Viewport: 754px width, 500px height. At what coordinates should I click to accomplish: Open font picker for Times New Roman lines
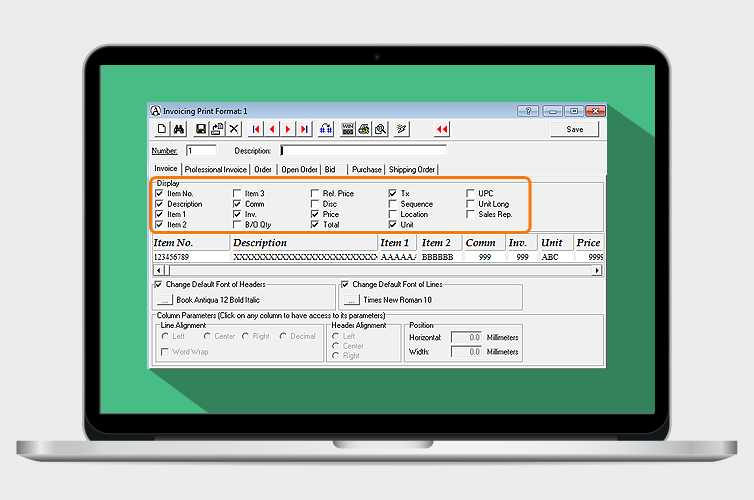point(352,300)
